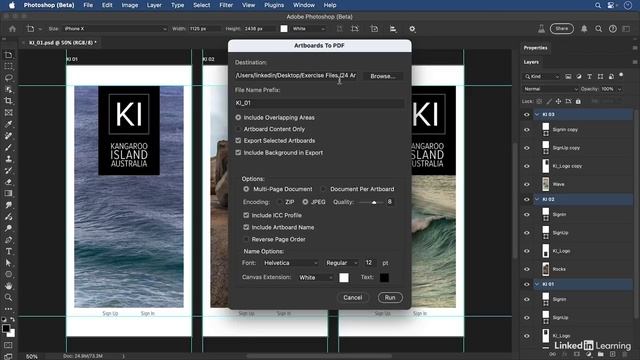Select the Gradient tool

coord(8,193)
